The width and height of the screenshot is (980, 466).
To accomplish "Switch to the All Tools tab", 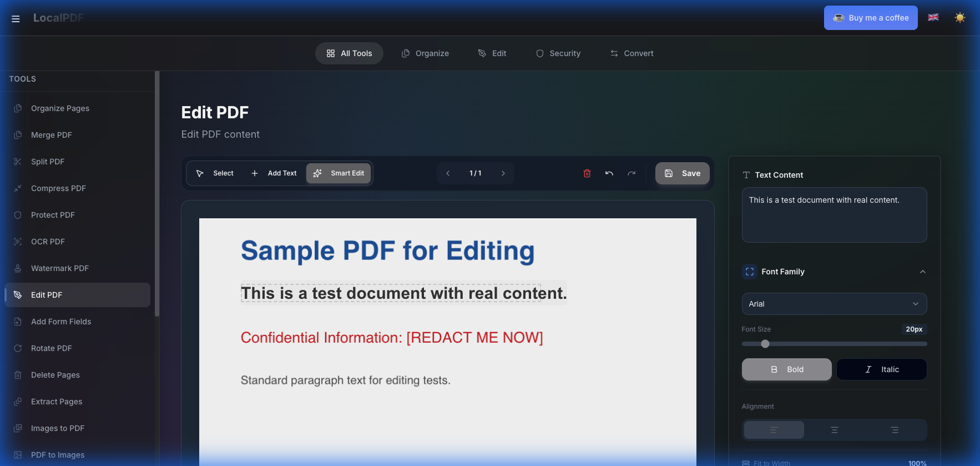I will pos(349,53).
